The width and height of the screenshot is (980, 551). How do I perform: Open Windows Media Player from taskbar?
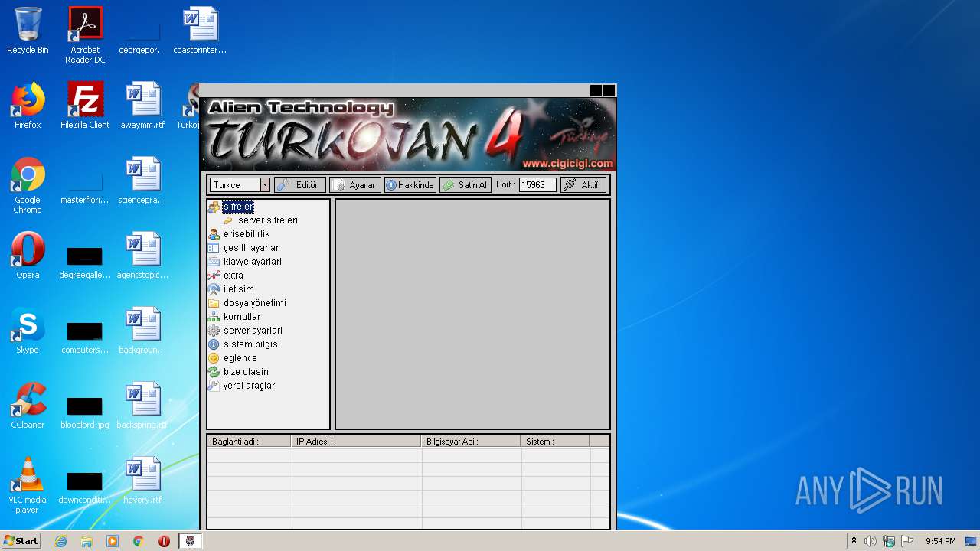[113, 541]
